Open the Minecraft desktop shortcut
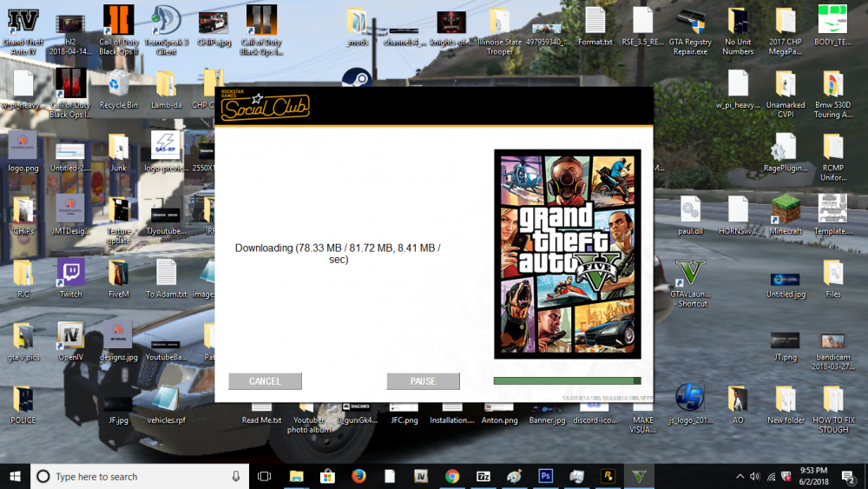This screenshot has height=489, width=868. point(786,215)
